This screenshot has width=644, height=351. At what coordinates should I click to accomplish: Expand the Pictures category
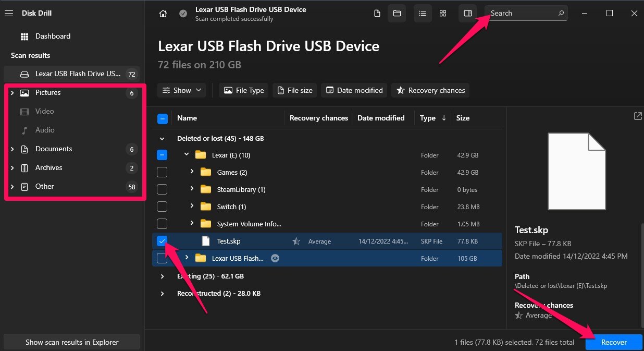pyautogui.click(x=12, y=93)
